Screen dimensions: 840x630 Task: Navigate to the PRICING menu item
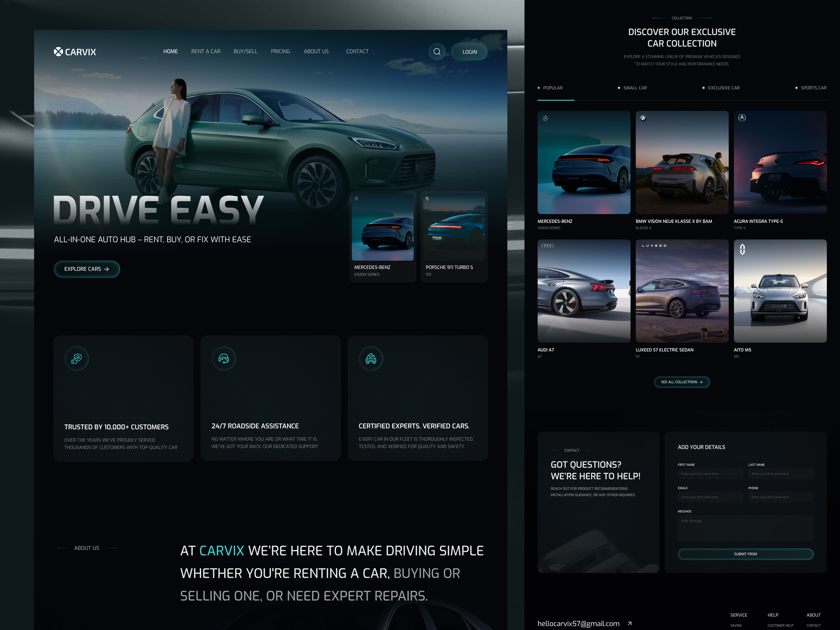pyautogui.click(x=280, y=51)
